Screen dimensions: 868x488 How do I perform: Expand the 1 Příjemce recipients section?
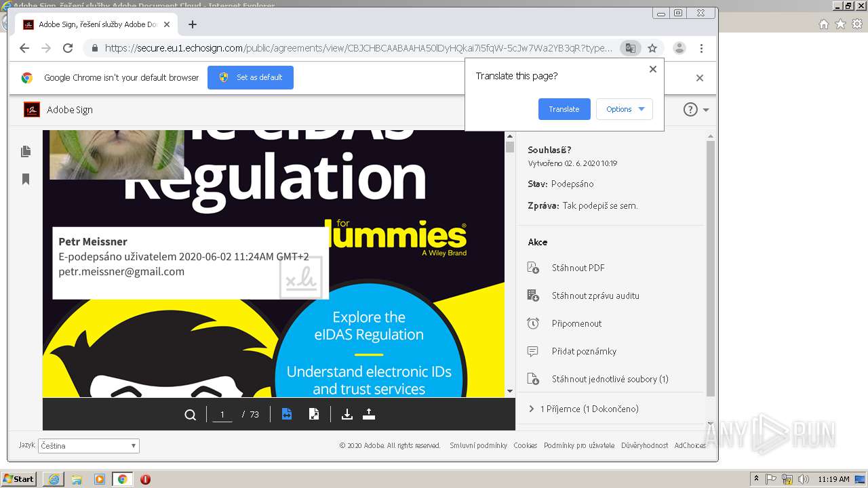tap(583, 409)
